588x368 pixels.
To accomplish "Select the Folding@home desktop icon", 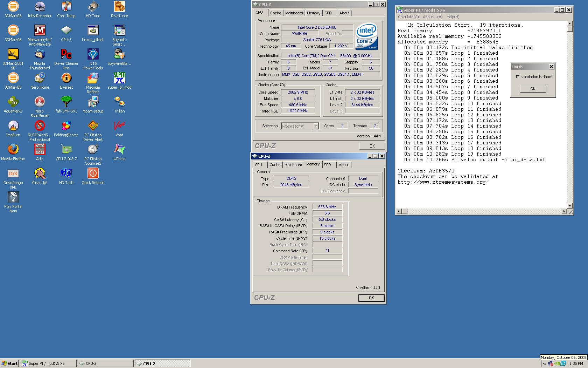I will [66, 129].
